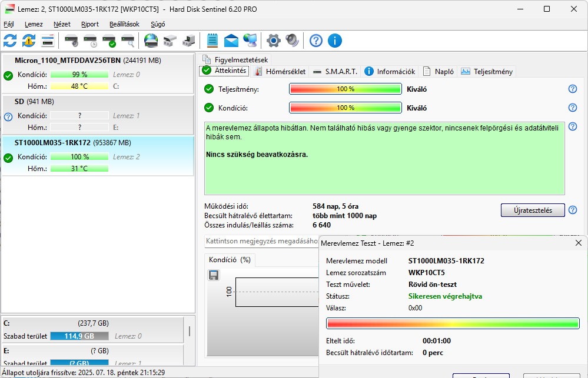The height and width of the screenshot is (378, 588).
Task: Click the 'több mint 1000 nap' lifetime value
Action: 345,216
